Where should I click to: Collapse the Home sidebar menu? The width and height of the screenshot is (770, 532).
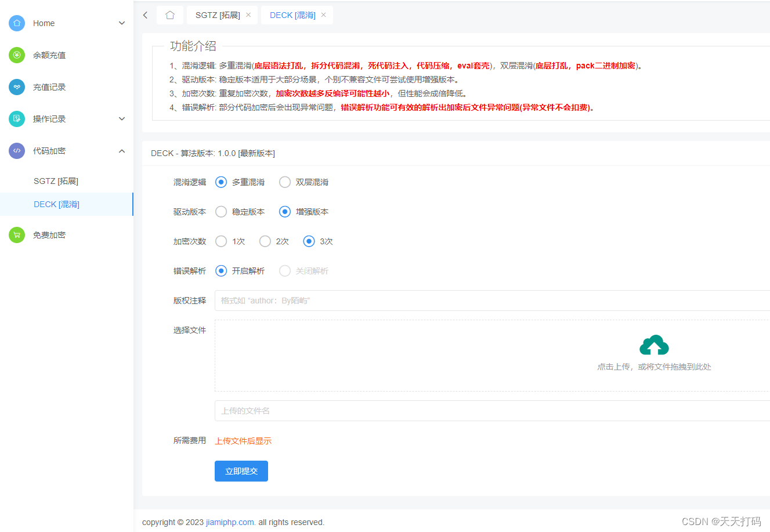(122, 23)
